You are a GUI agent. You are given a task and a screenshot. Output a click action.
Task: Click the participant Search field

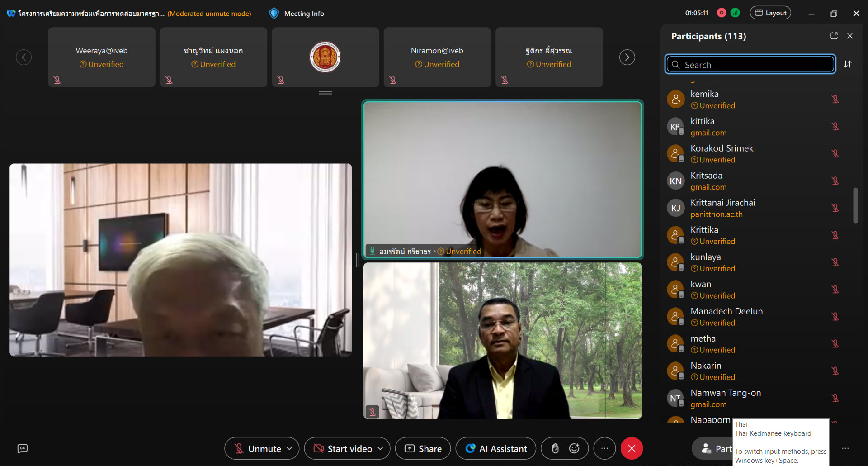click(x=750, y=64)
